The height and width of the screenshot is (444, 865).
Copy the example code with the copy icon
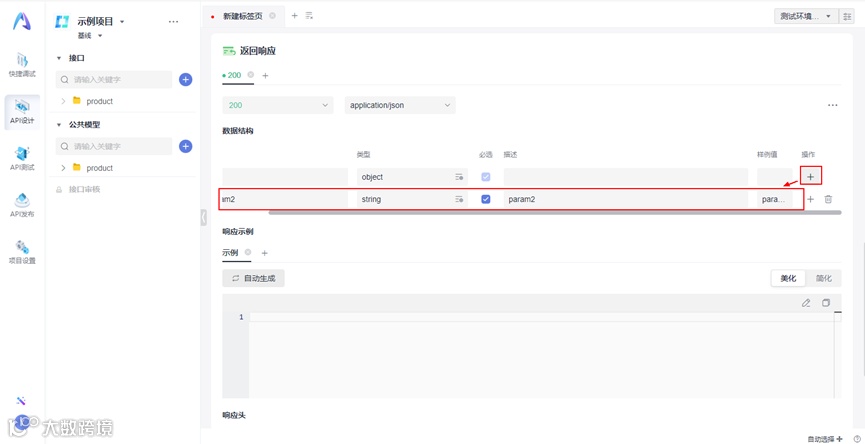click(x=826, y=303)
